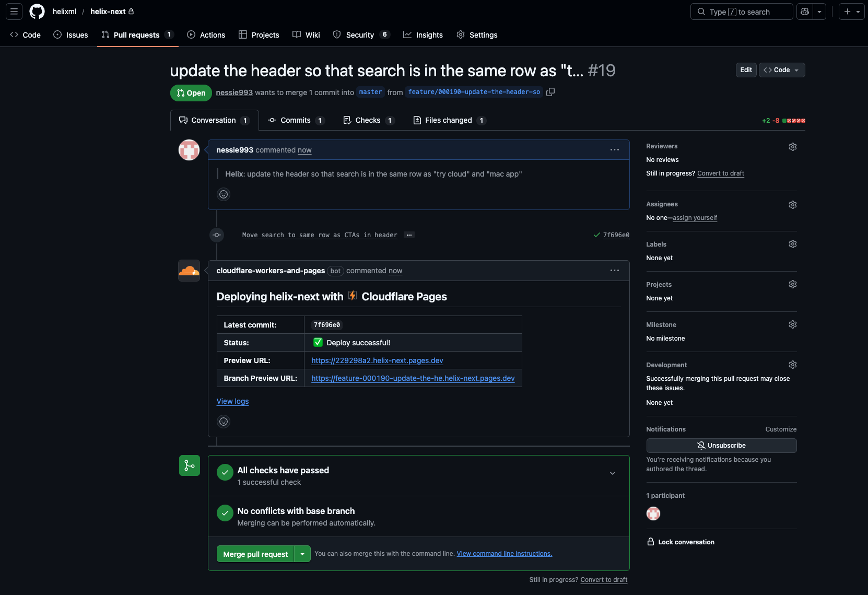Open the global navigation hamburger menu

point(14,11)
